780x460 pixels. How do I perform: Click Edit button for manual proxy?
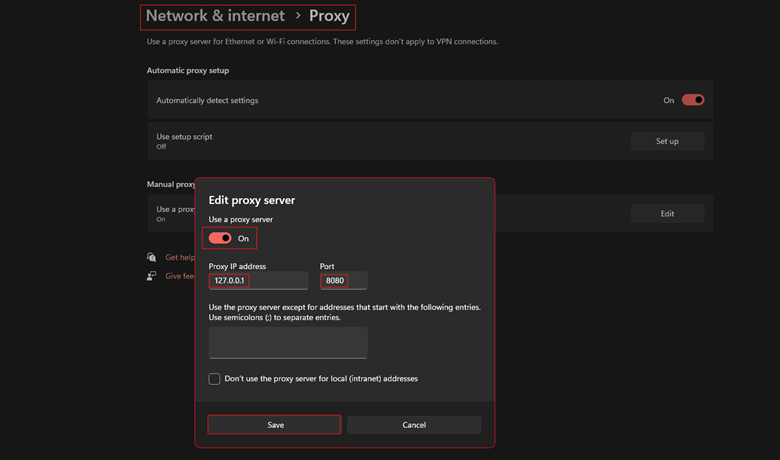click(667, 213)
